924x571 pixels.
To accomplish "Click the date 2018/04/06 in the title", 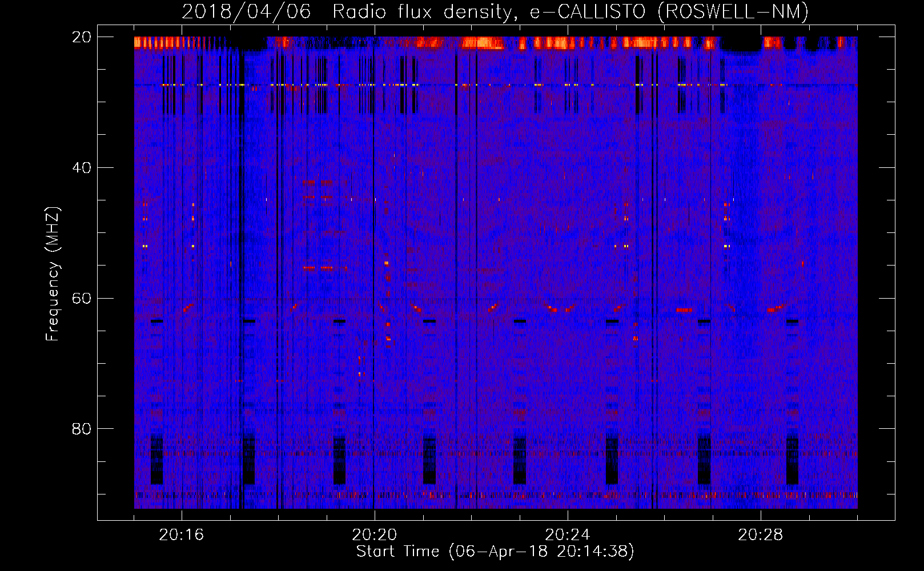I will [246, 12].
